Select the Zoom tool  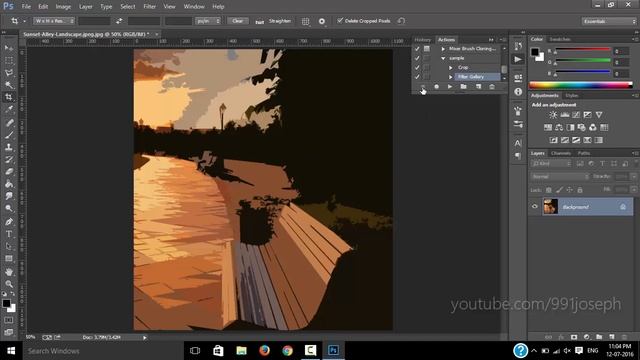pos(9,284)
